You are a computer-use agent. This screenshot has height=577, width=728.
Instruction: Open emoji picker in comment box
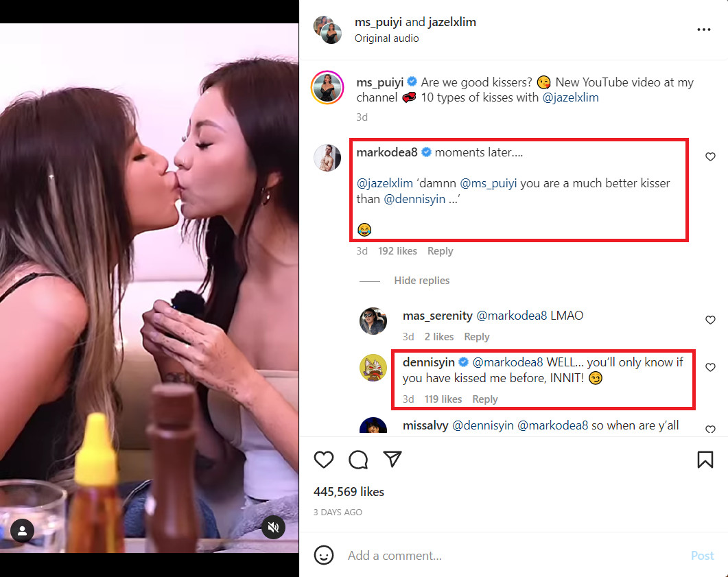tap(324, 555)
